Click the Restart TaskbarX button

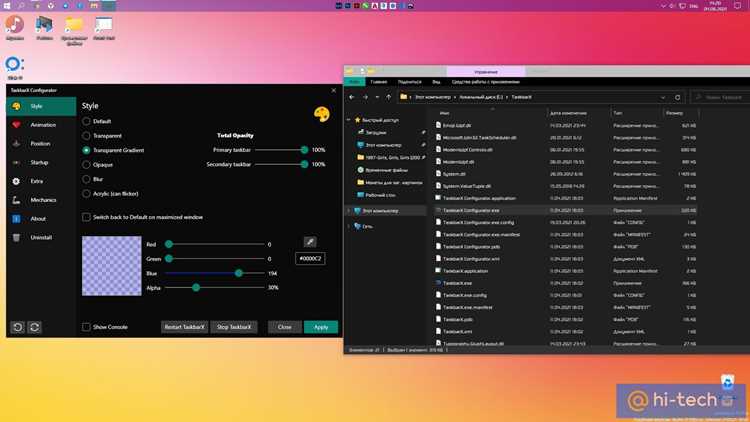pyautogui.click(x=185, y=327)
